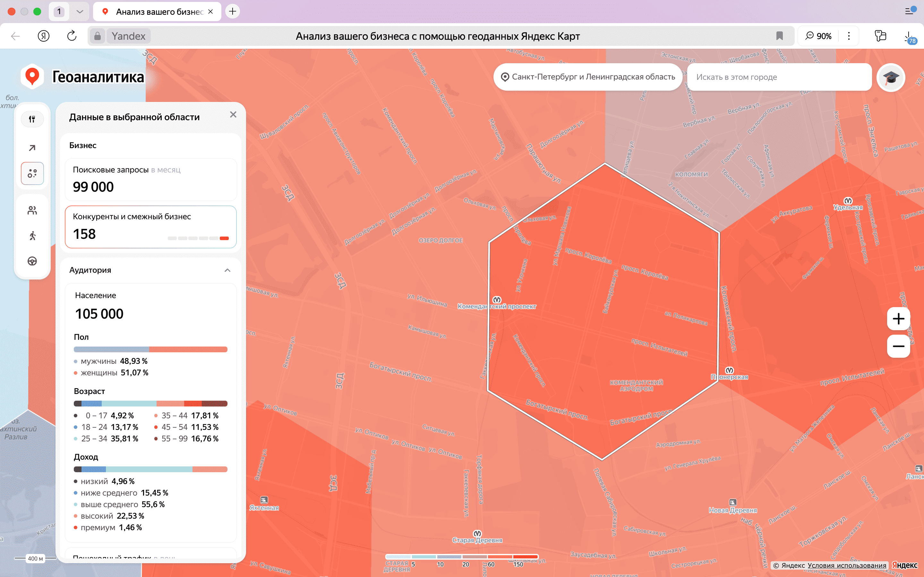Image resolution: width=924 pixels, height=577 pixels.
Task: Select the Конкуренты и смежный бизнес card
Action: (x=150, y=227)
